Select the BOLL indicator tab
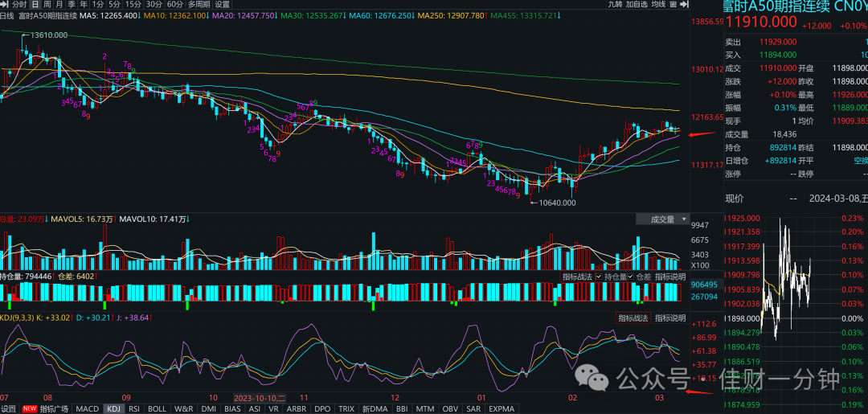Image resolution: width=868 pixels, height=414 pixels. point(157,409)
